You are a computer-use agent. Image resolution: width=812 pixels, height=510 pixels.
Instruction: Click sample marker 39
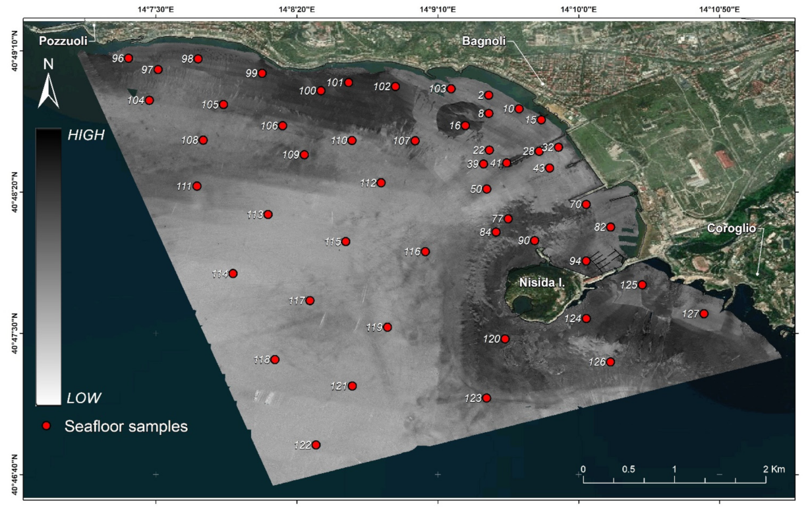(x=483, y=164)
